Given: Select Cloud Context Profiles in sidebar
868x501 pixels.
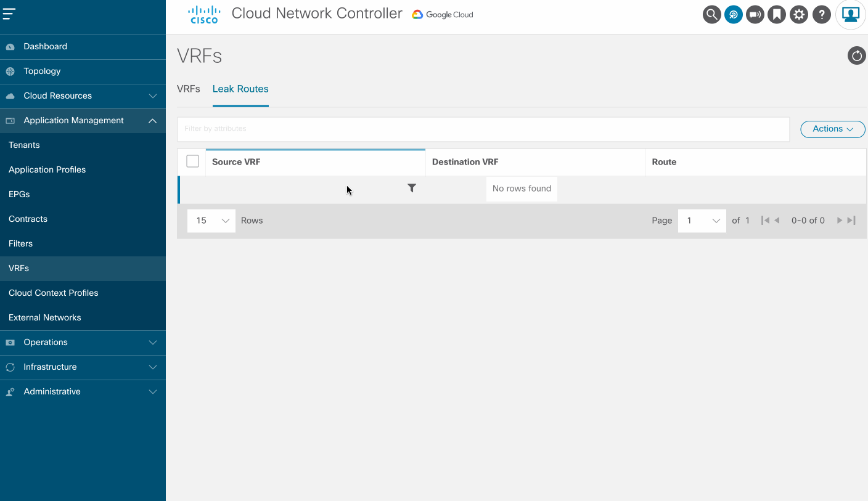Looking at the screenshot, I should pyautogui.click(x=54, y=293).
